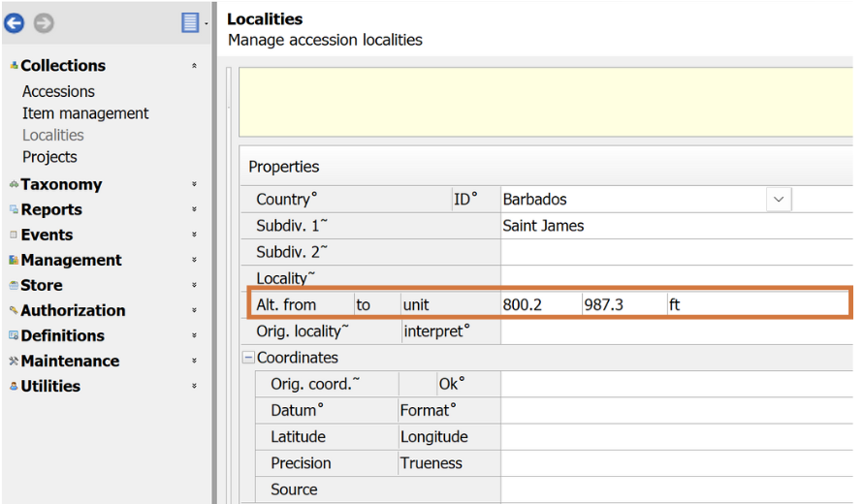This screenshot has width=863, height=504.
Task: Open the Utilities menu heading
Action: pyautogui.click(x=50, y=387)
